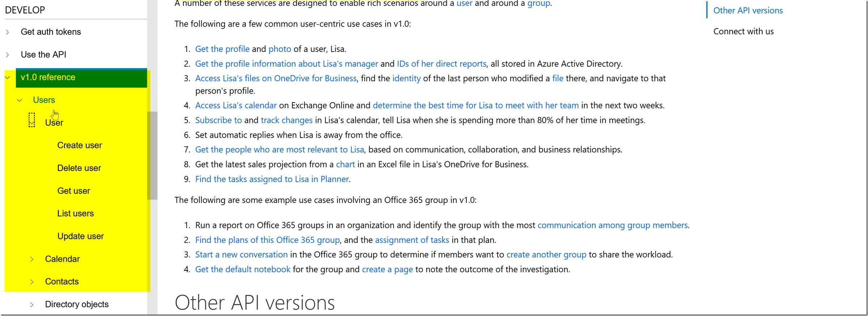Image resolution: width=868 pixels, height=316 pixels.
Task: Open the best meeting time link
Action: click(x=476, y=105)
